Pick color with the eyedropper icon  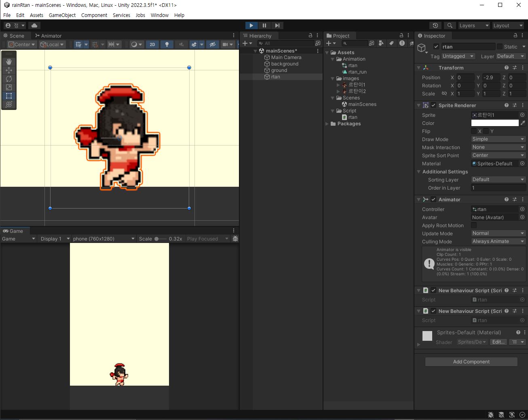(523, 123)
